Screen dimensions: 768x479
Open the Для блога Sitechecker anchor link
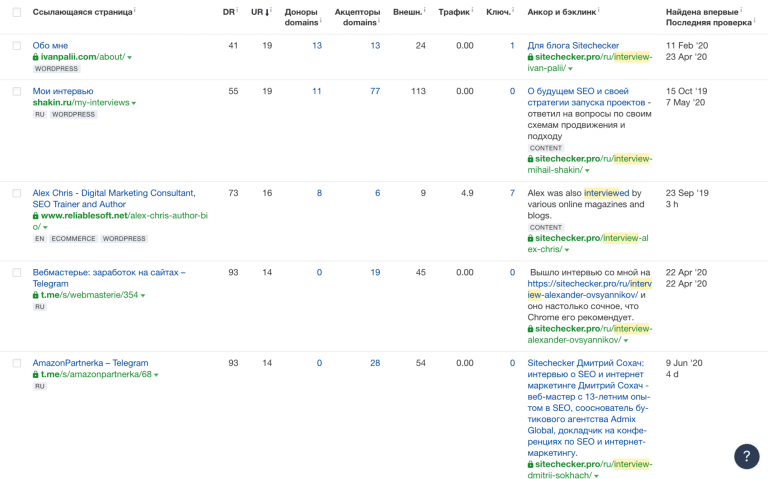[573, 46]
